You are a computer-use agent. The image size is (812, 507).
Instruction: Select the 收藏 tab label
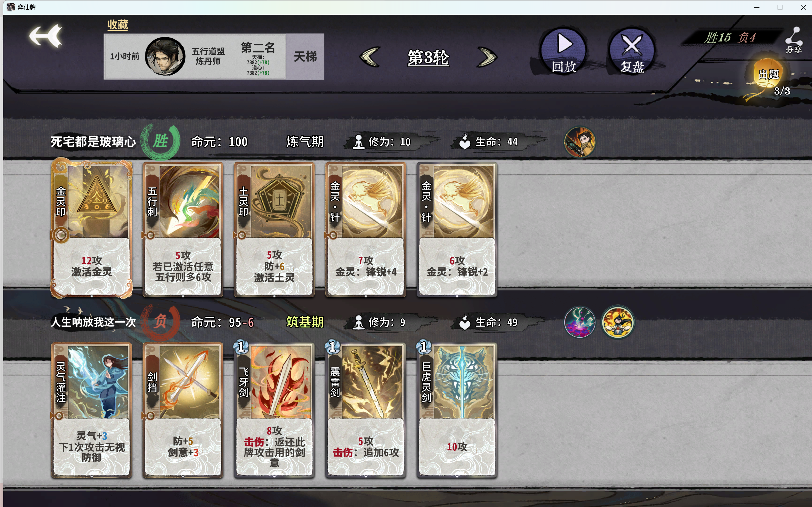point(118,25)
